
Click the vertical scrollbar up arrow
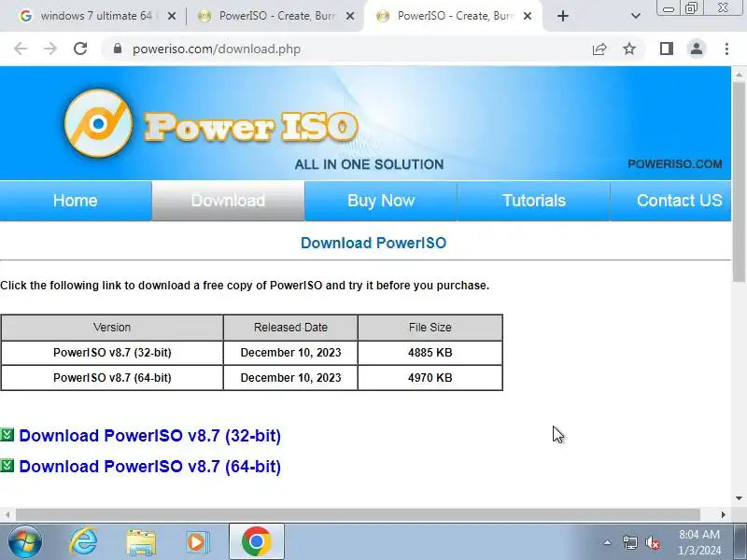[739, 76]
